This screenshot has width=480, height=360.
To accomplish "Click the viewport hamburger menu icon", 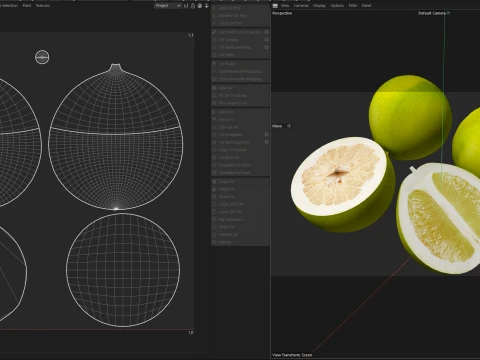I will (x=275, y=6).
